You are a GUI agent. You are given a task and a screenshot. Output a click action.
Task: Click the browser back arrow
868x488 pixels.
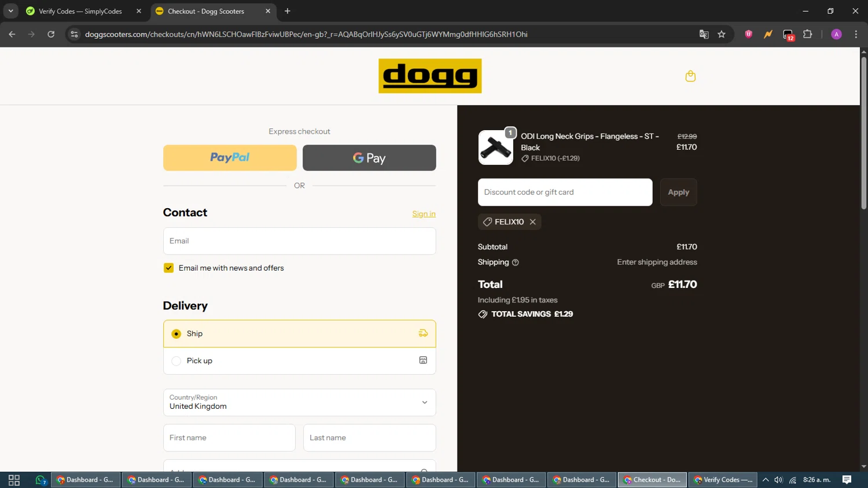point(12,34)
